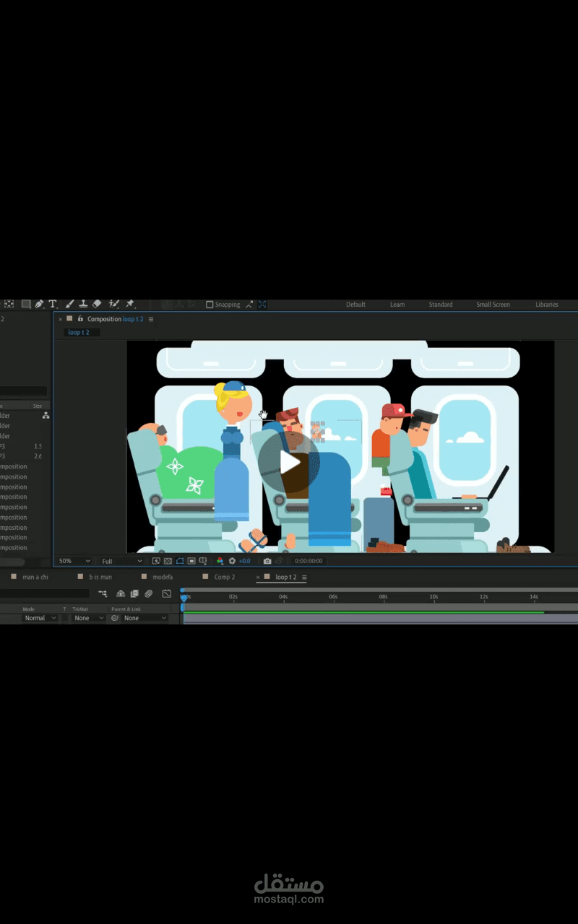Screen dimensions: 578x924
Task: Select the Brush tool
Action: click(x=69, y=305)
